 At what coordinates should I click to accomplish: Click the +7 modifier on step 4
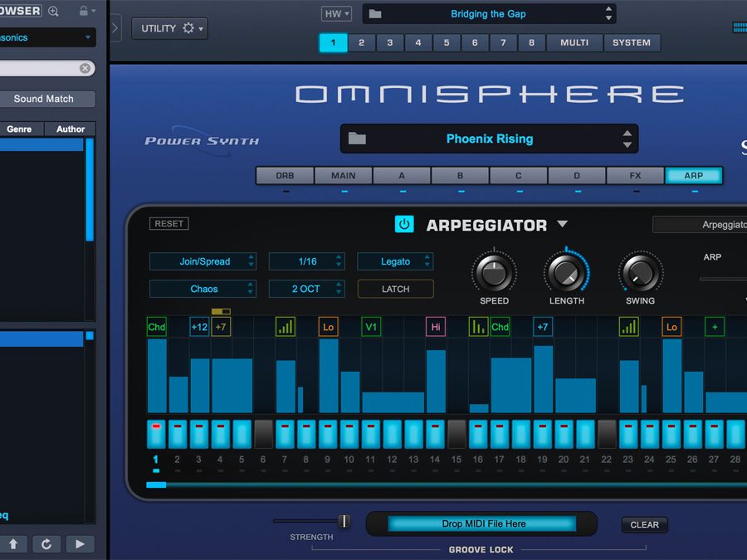[x=221, y=327]
